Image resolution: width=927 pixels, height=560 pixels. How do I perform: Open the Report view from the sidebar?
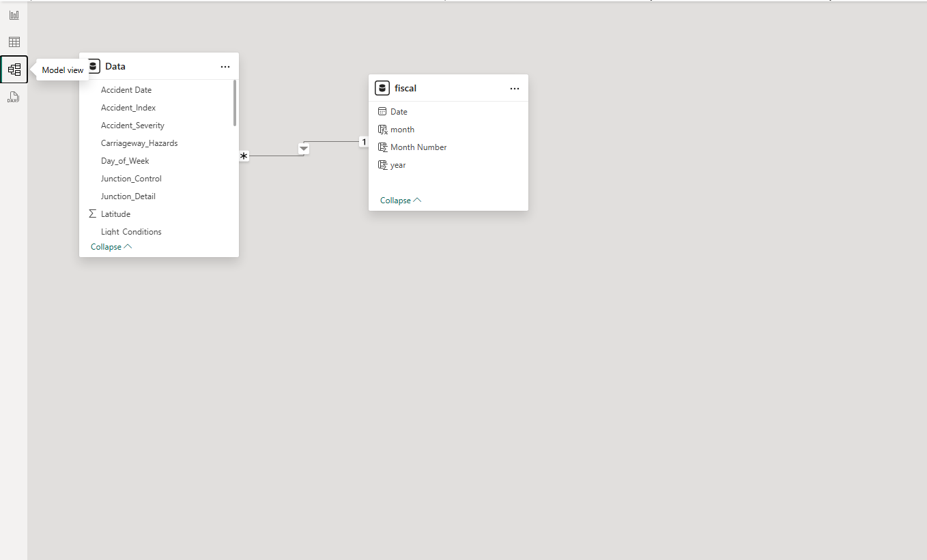click(x=14, y=15)
